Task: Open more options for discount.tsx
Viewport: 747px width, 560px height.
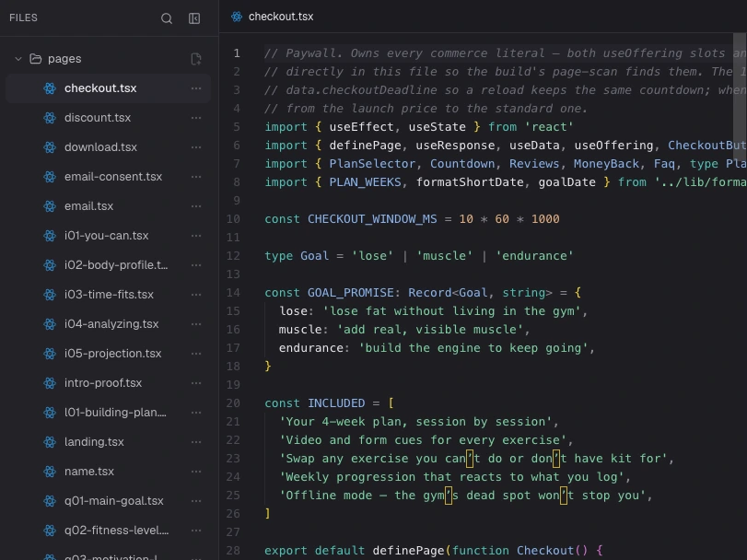Action: point(196,118)
